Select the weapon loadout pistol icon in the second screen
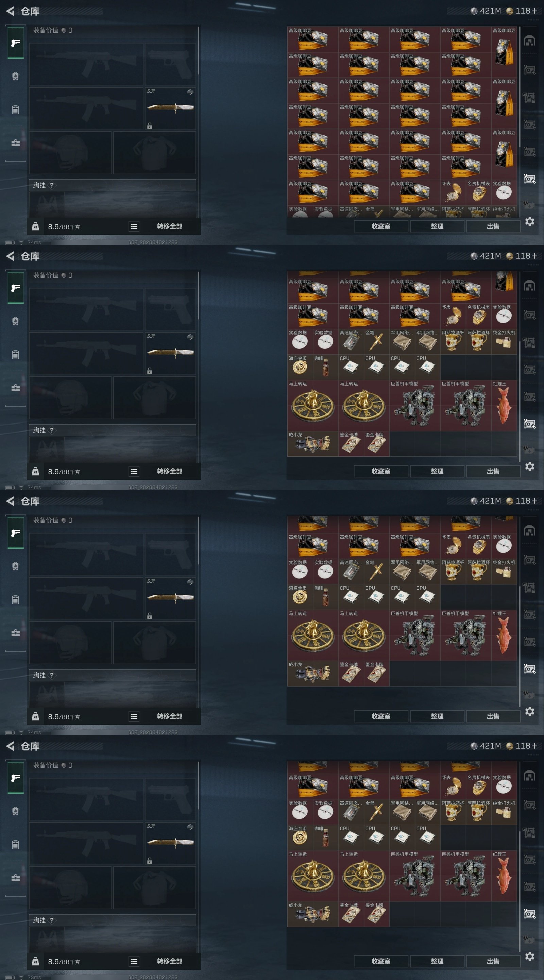This screenshot has height=980, width=544. point(16,288)
